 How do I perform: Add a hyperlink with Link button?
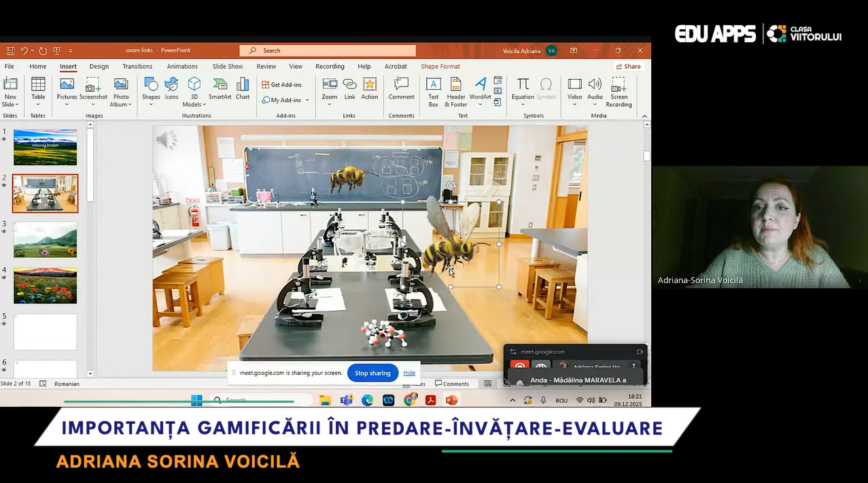(349, 88)
